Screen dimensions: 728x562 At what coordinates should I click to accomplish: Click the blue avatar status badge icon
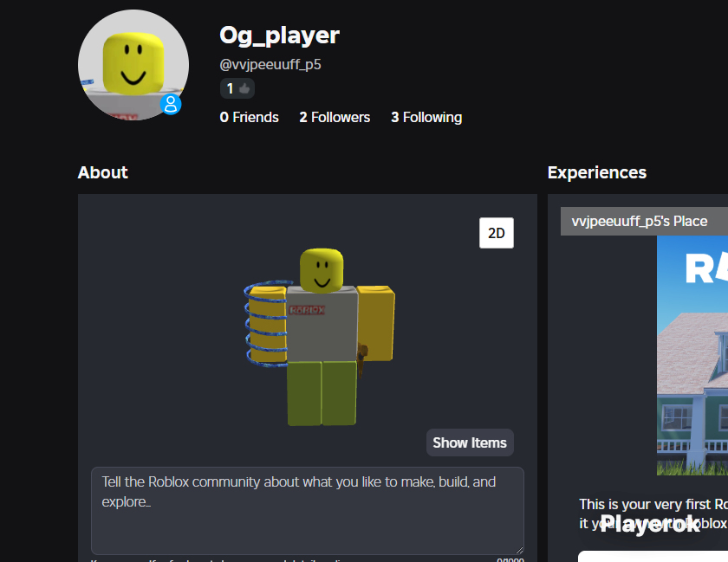point(171,105)
